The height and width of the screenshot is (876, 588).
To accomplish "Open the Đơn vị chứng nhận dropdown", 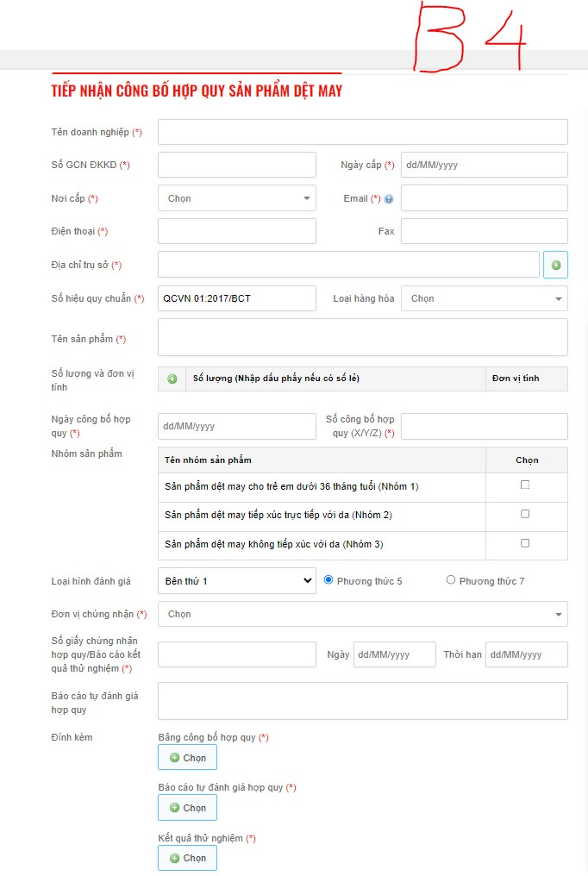I will click(x=363, y=614).
